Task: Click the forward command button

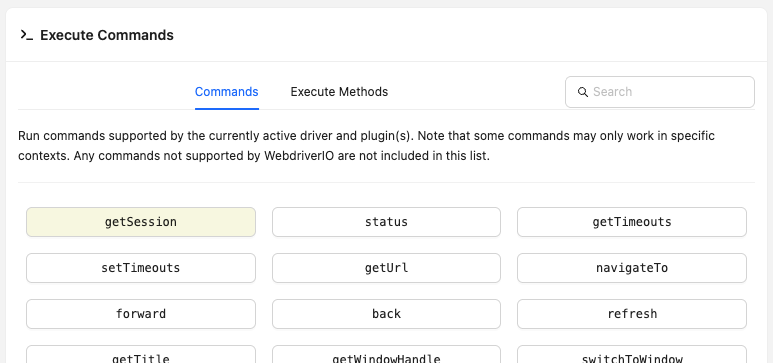Action: coord(141,314)
